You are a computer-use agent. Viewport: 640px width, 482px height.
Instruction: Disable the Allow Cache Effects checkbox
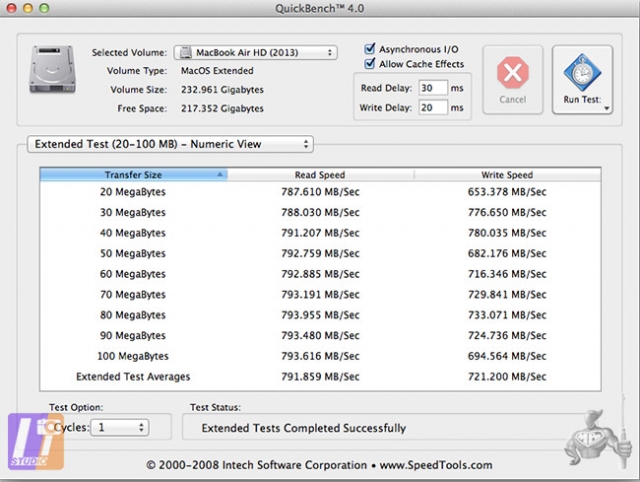(369, 63)
